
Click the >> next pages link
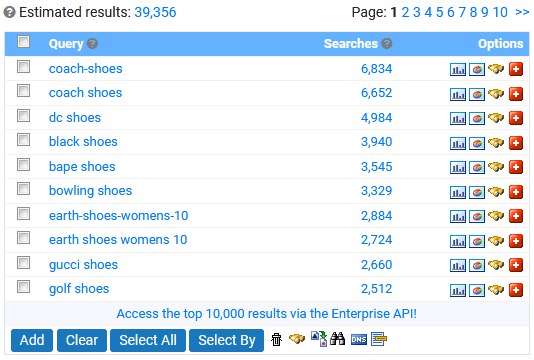coord(522,12)
